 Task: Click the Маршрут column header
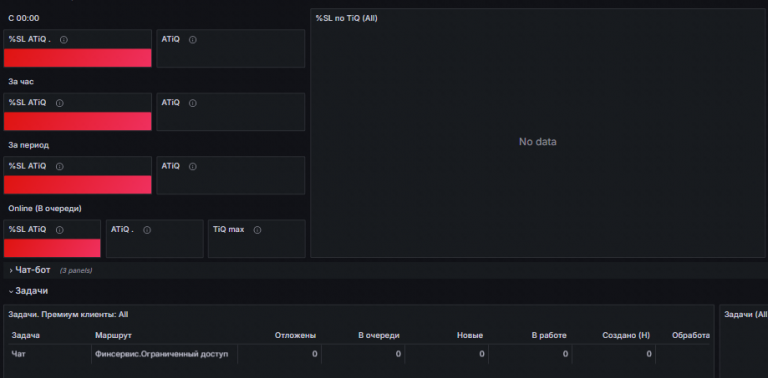(113, 335)
